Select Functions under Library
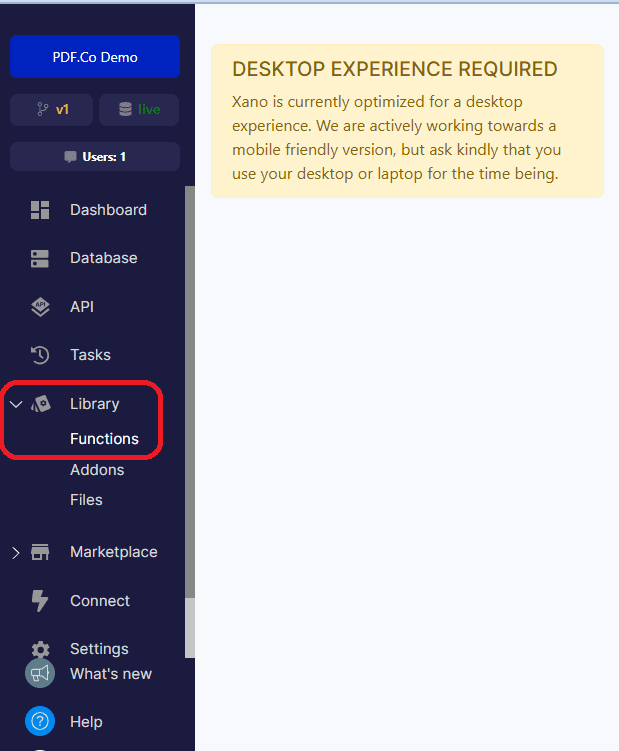The image size is (619, 751). pos(104,439)
